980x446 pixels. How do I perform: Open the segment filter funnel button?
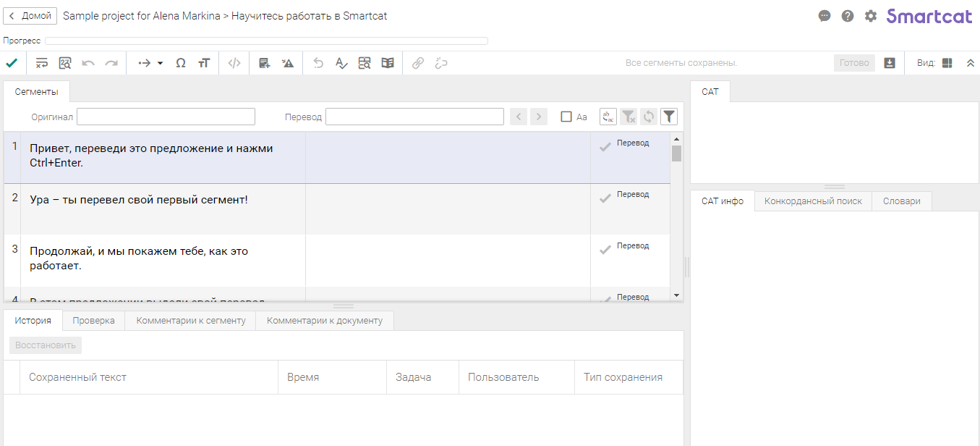click(x=669, y=117)
